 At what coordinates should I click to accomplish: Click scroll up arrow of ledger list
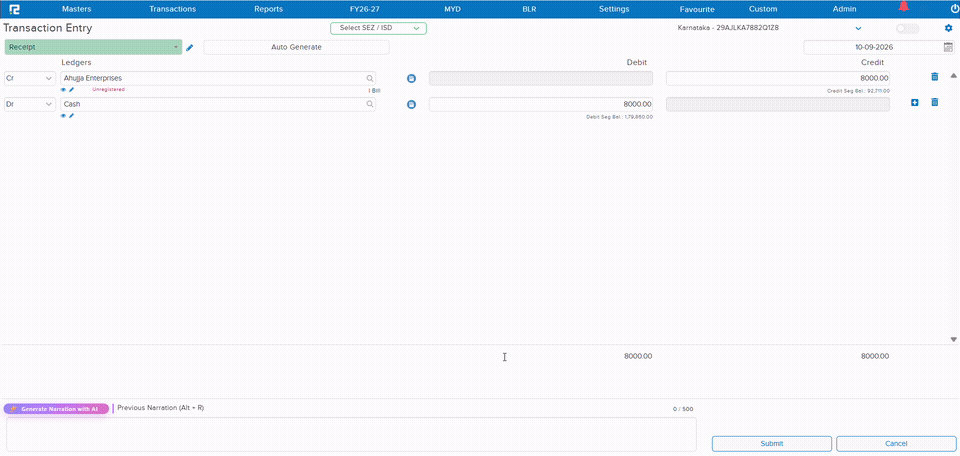point(953,76)
